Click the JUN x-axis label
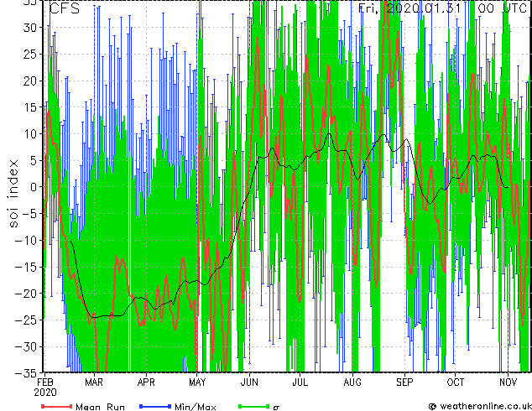Screen dimensions: 532x411 [249, 382]
